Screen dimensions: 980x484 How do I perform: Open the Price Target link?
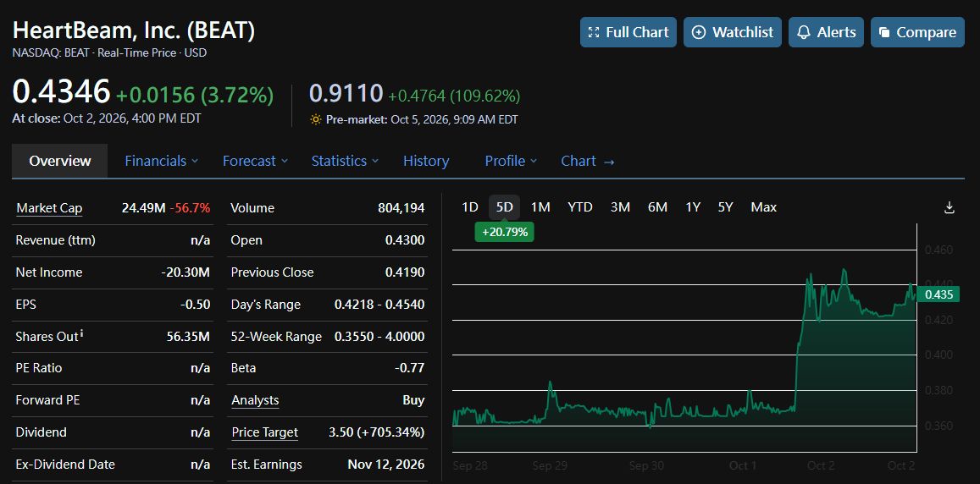264,432
